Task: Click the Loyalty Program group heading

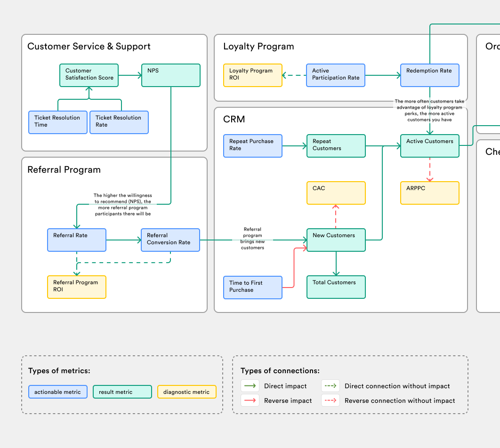Action: coord(258,47)
